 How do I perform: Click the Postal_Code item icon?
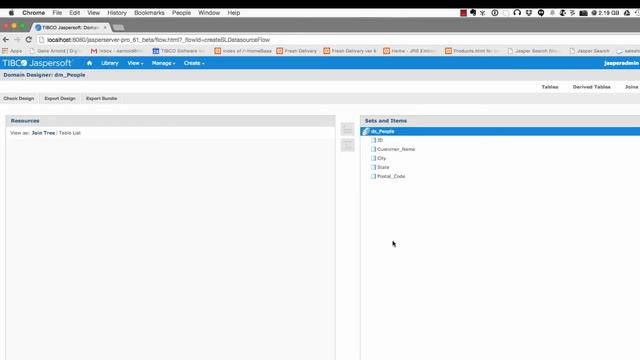pos(373,176)
